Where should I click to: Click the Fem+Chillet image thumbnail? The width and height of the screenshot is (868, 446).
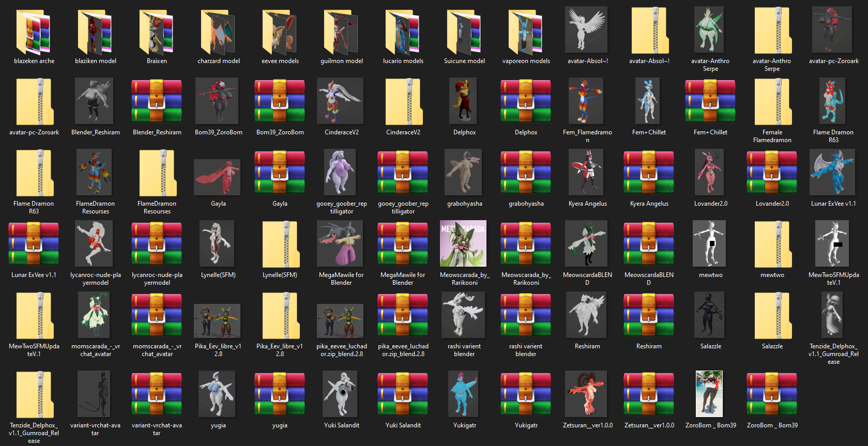tap(648, 101)
